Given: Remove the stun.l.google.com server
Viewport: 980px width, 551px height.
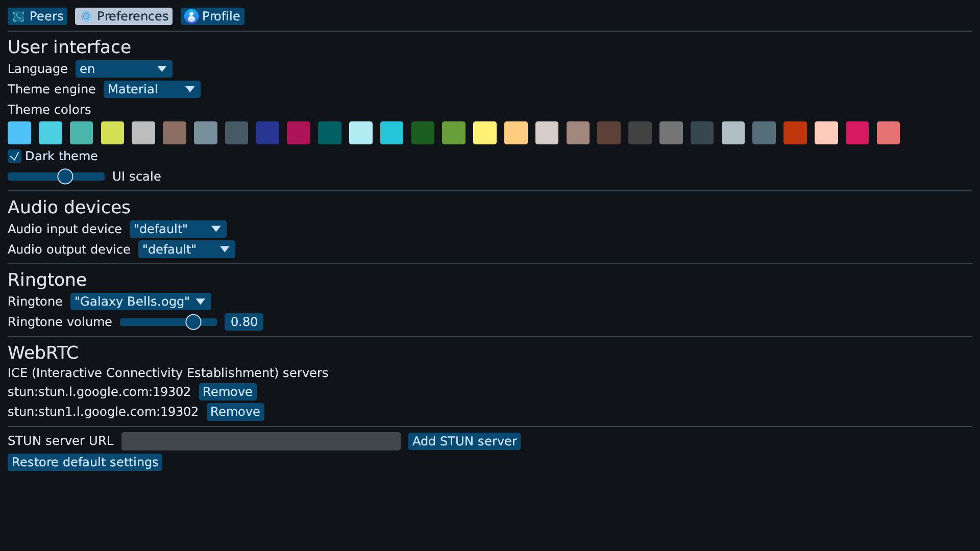Looking at the screenshot, I should 228,392.
